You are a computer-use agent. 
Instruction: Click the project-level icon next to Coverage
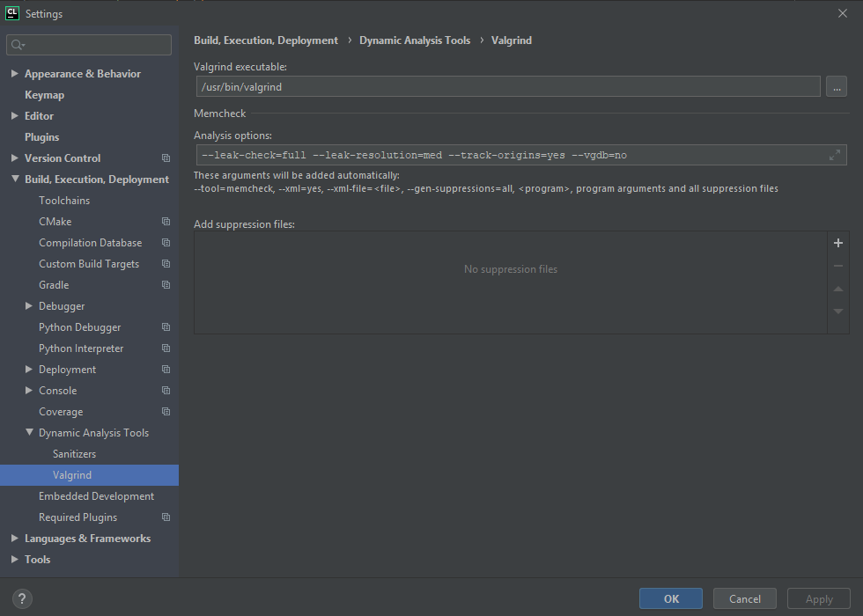[166, 412]
